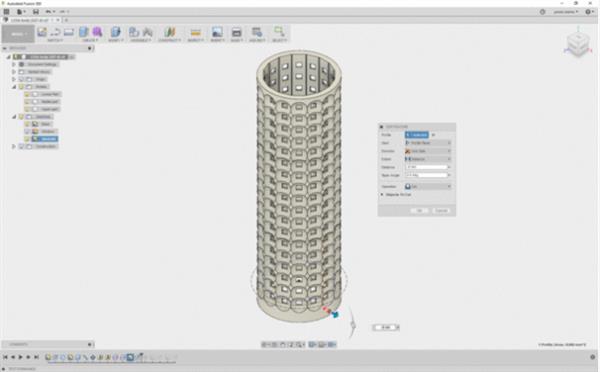
Task: Open the Create Sketch tool in toolbar
Action: 42,32
